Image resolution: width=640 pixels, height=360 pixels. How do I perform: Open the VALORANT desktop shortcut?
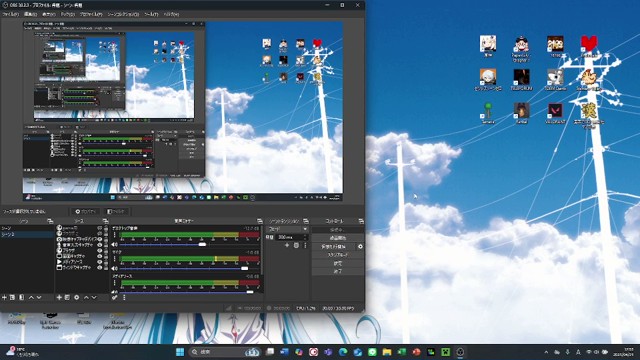pyautogui.click(x=555, y=113)
